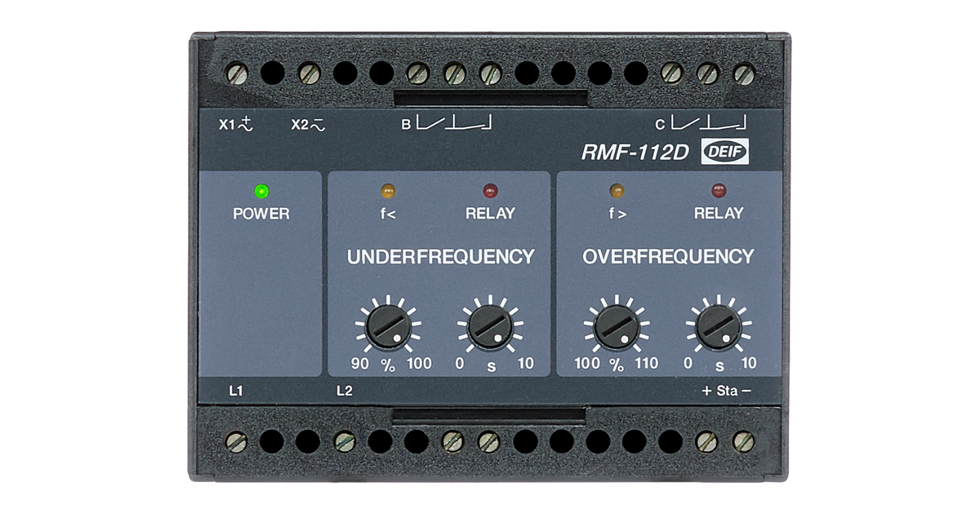
Task: Click the POWER label text
Action: [261, 214]
